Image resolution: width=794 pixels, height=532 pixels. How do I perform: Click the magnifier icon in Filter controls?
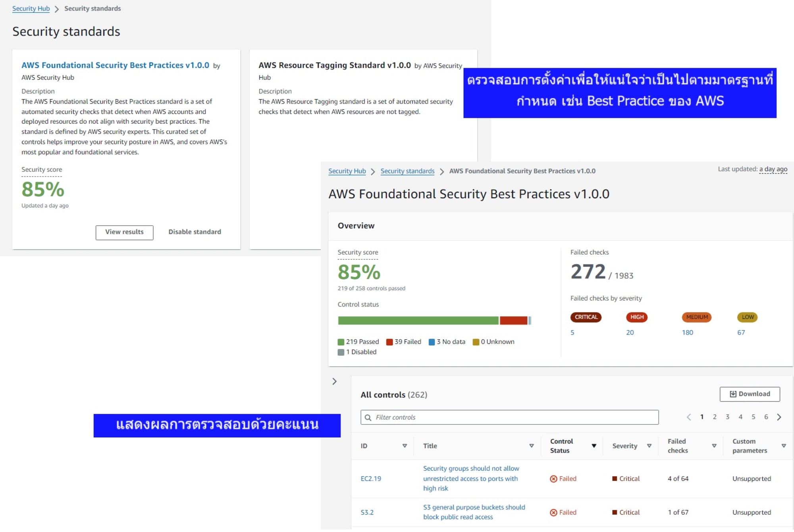pos(368,417)
